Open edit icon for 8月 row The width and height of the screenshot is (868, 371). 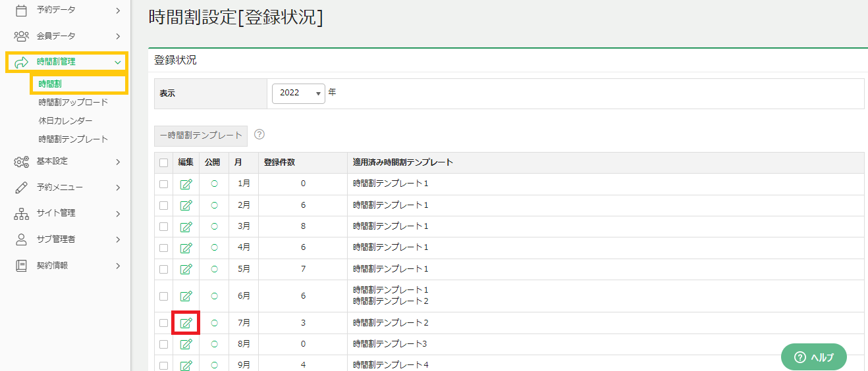click(x=186, y=344)
